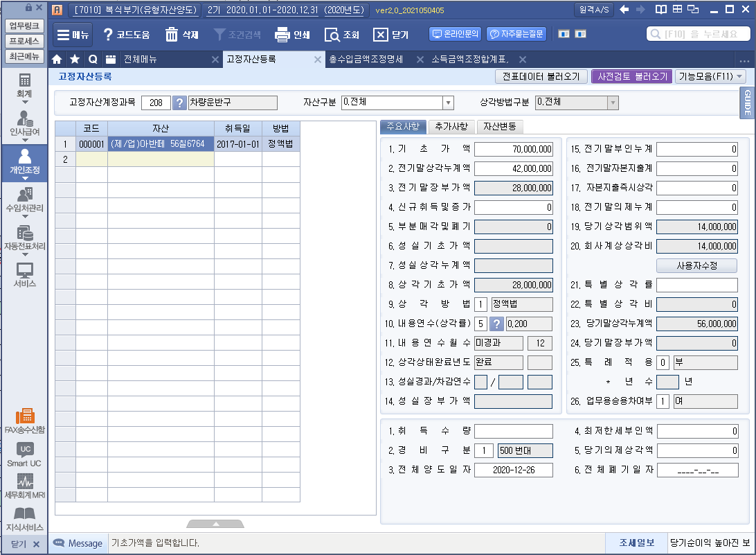This screenshot has height=555, width=756.
Task: Open 세무회계 MRI sidebar icon
Action: pos(25,484)
